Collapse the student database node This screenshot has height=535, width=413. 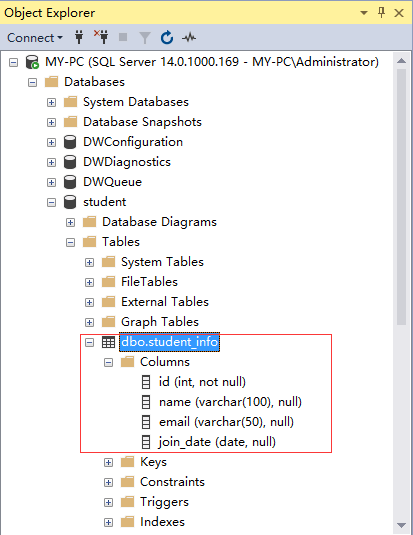[x=51, y=202]
